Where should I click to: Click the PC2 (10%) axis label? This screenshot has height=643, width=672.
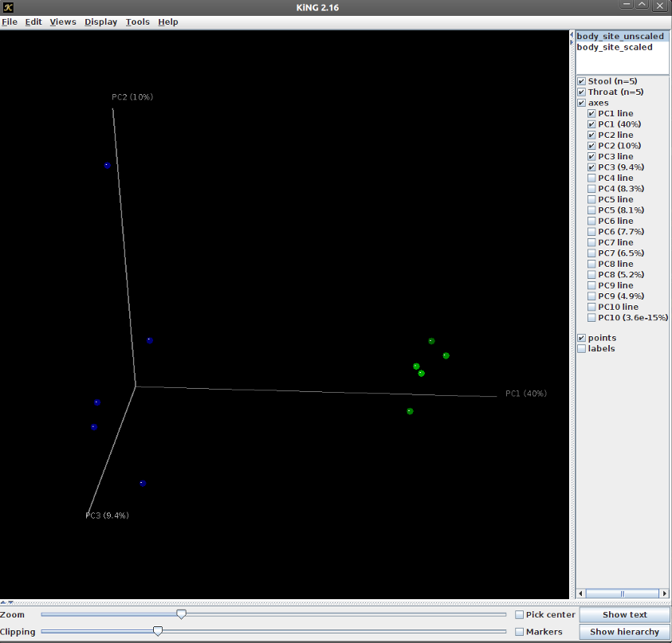pyautogui.click(x=132, y=97)
